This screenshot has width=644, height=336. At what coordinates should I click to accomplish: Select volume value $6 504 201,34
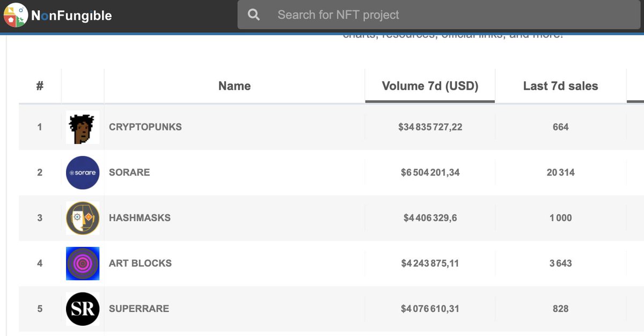click(x=430, y=172)
